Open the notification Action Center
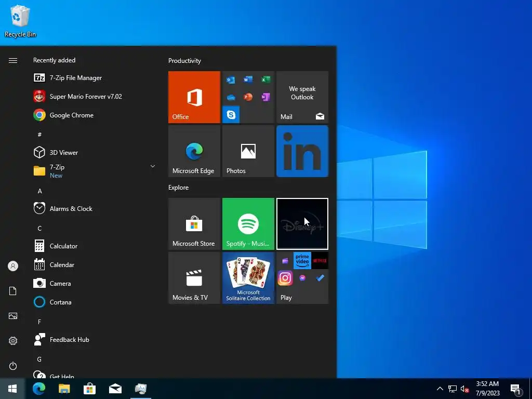532x399 pixels. [x=516, y=389]
